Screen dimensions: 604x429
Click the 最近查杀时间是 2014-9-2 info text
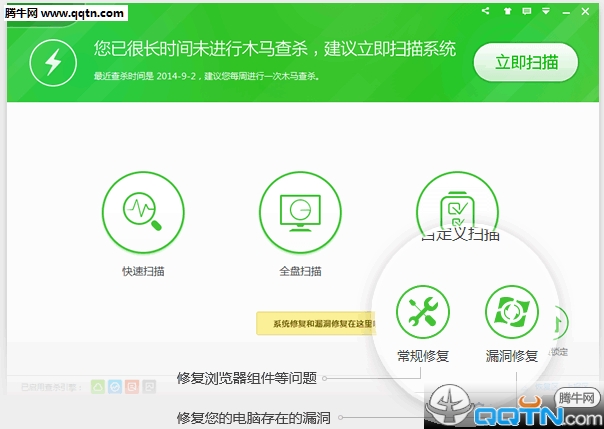point(207,76)
